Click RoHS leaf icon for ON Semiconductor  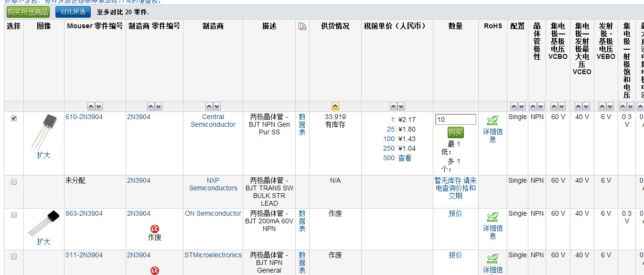[x=493, y=218]
